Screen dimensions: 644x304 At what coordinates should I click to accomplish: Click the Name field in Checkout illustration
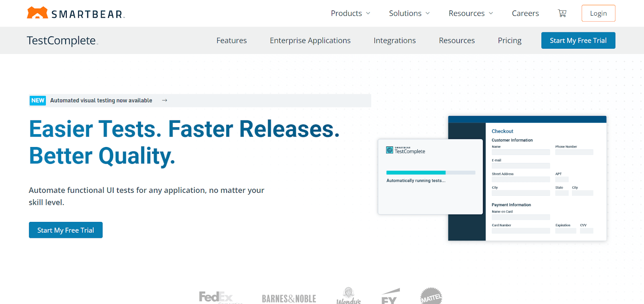[521, 152]
